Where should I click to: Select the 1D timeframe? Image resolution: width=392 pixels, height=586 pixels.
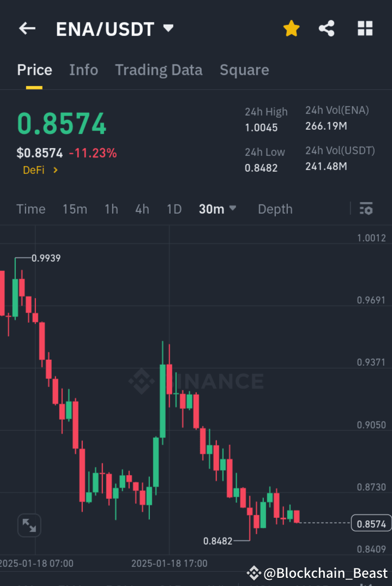pos(174,209)
